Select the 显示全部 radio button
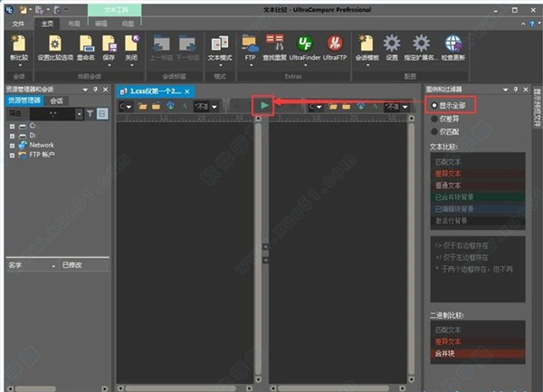The width and height of the screenshot is (543, 392). pyautogui.click(x=434, y=105)
